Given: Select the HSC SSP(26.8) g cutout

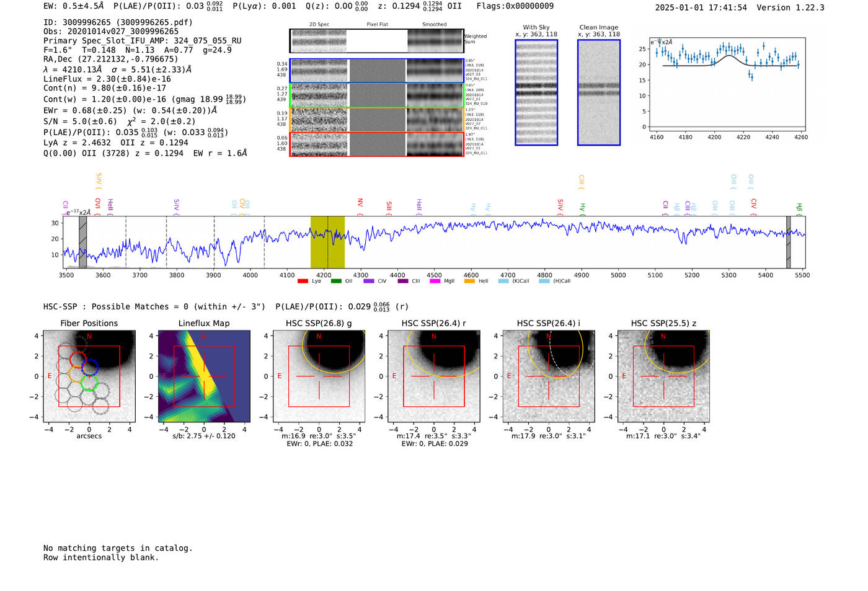Looking at the screenshot, I should click(x=319, y=376).
